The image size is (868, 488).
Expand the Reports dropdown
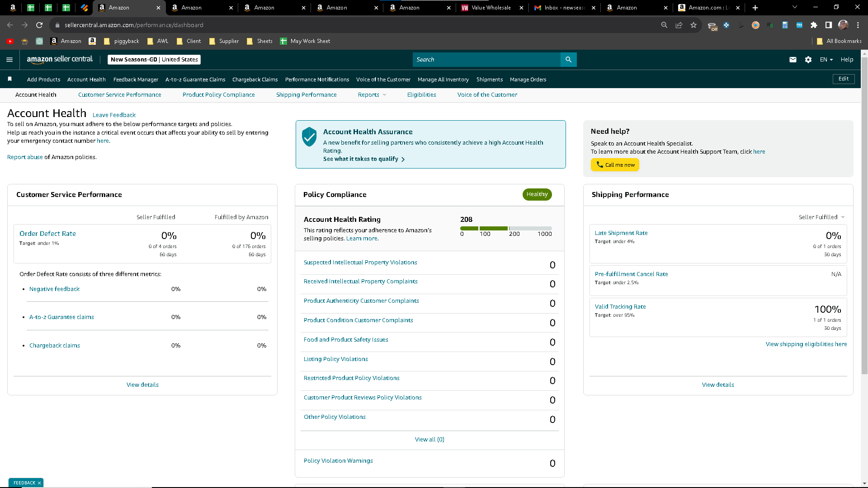pyautogui.click(x=372, y=95)
